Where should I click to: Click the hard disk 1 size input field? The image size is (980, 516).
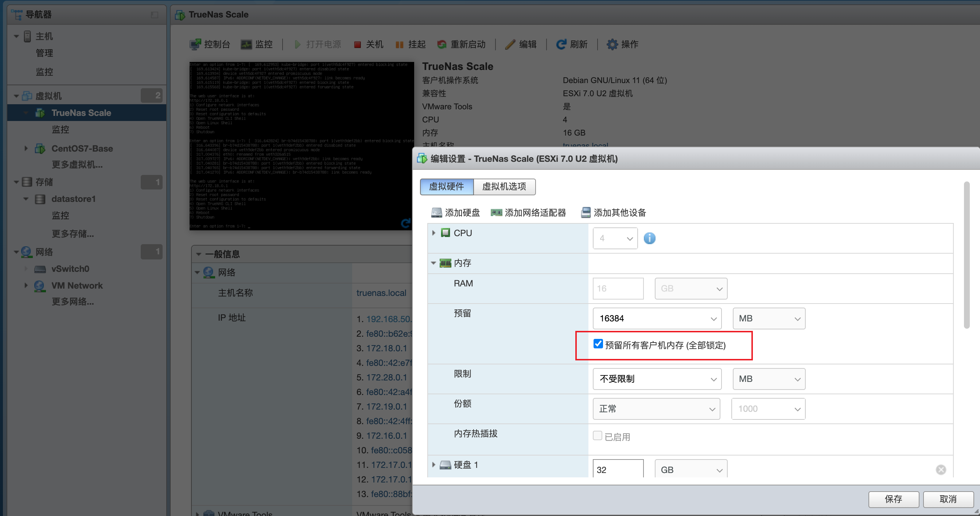[x=618, y=470]
